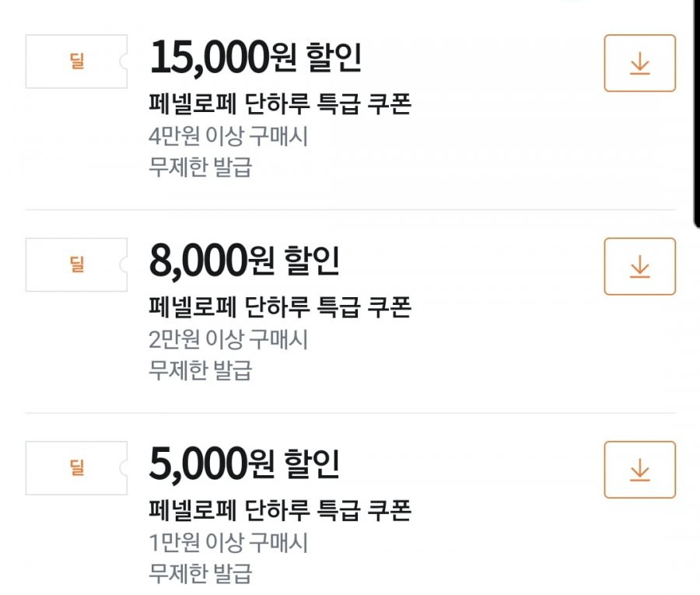Image resolution: width=700 pixels, height=595 pixels.
Task: Click the 딜 ticket badge beside 15,000원 coupon
Action: pos(76,61)
